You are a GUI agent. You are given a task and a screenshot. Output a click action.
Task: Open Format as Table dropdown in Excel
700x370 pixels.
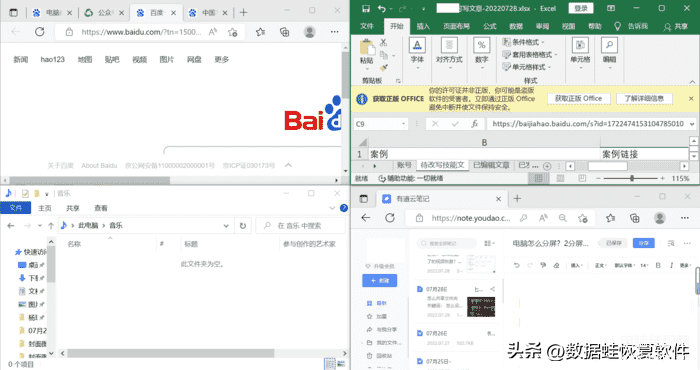click(530, 54)
